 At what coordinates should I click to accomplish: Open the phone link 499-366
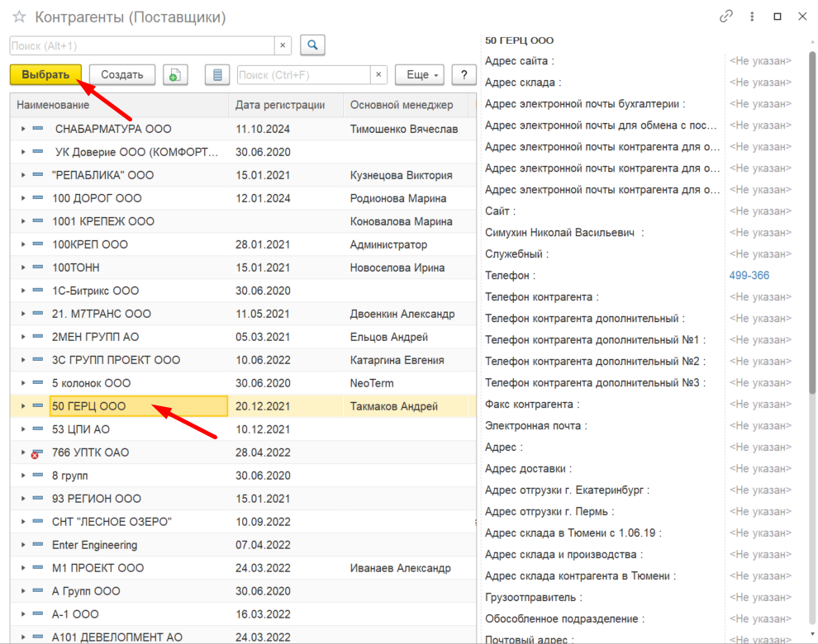click(749, 275)
